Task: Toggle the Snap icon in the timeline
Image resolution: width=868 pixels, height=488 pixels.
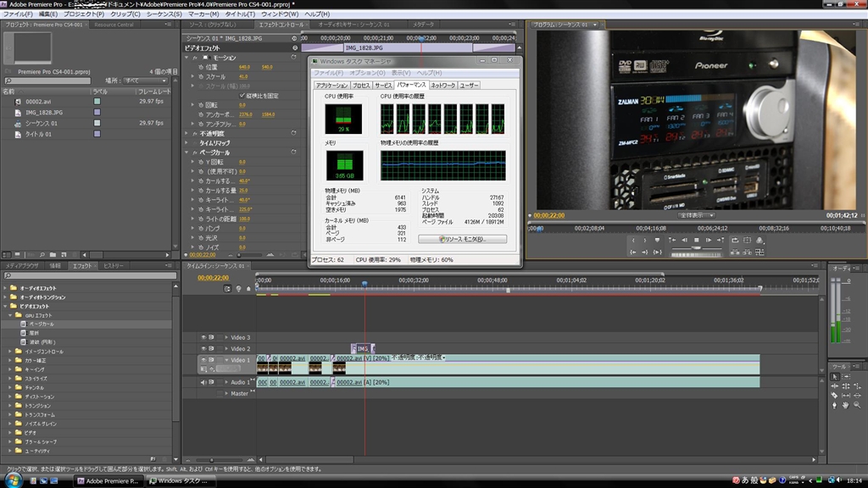Action: click(227, 289)
